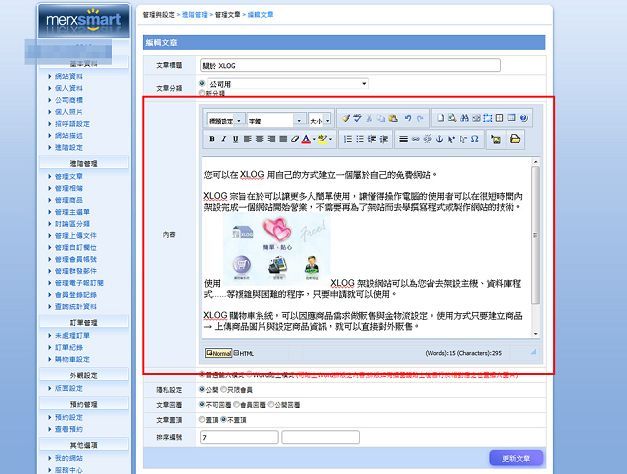Screen dimensions: 627x474
Task: Align text left in editor
Action: point(248,139)
